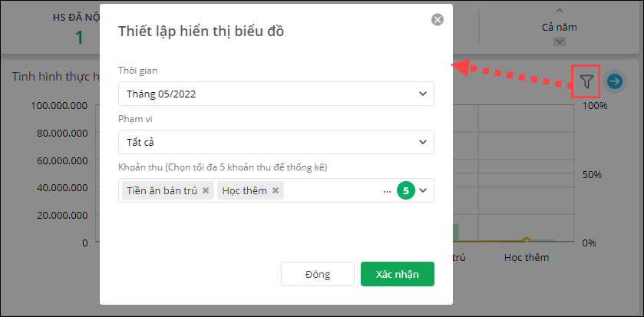
Task: Click the 'Thiết lập hiển thị biểu đồ' title
Action: [x=203, y=31]
